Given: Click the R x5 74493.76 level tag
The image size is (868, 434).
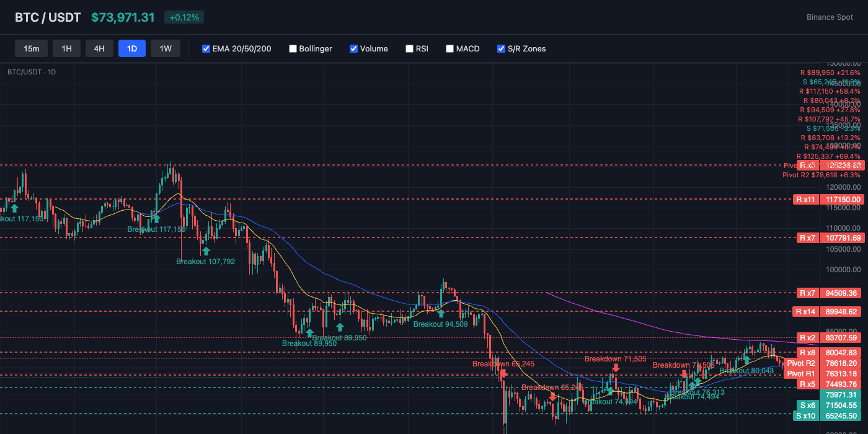Looking at the screenshot, I should pos(830,384).
